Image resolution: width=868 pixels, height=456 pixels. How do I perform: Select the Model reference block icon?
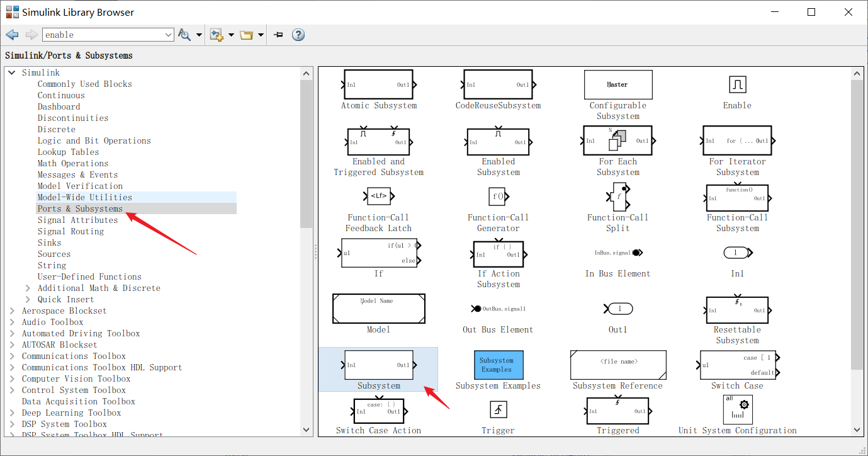379,309
